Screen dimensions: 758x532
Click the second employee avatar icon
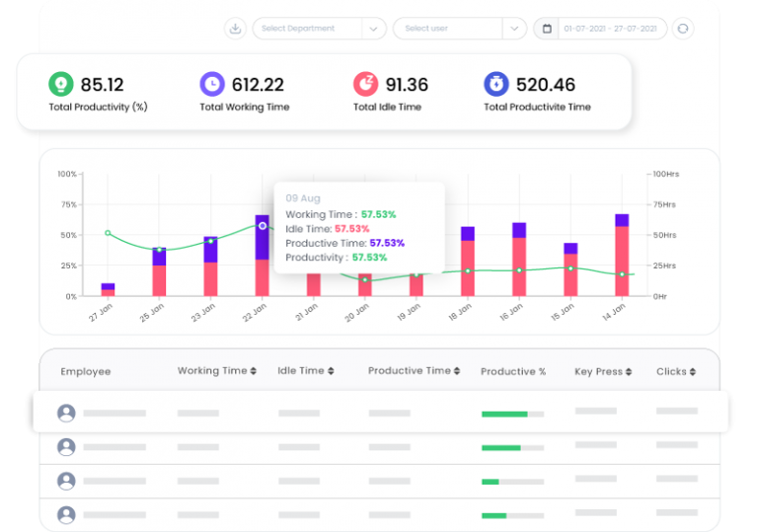point(66,447)
